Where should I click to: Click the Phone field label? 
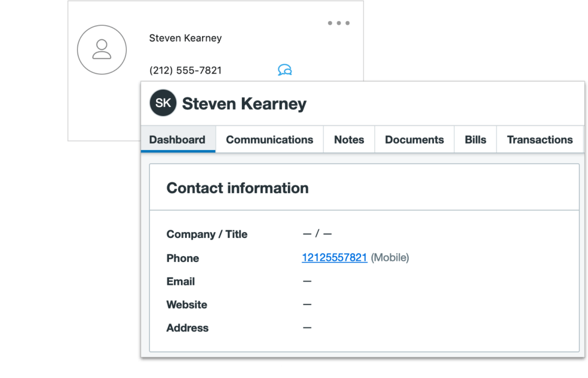(x=183, y=258)
